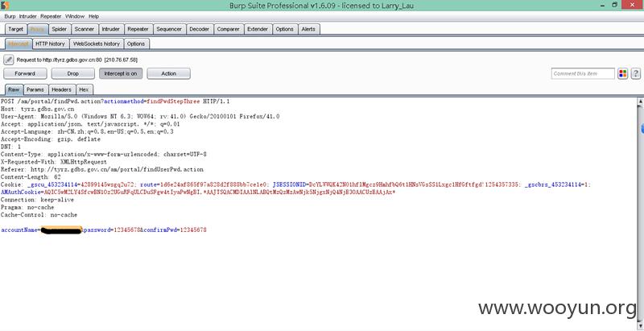Click the Comment this item field

583,74
